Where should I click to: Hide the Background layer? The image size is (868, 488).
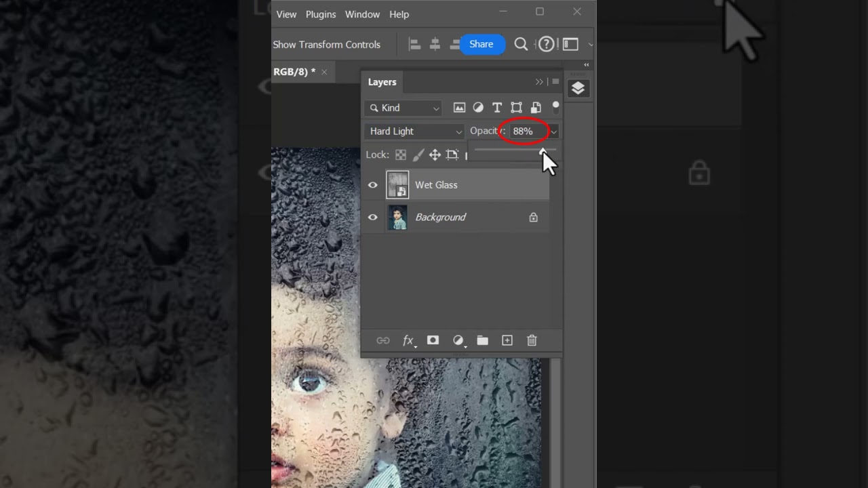point(372,218)
